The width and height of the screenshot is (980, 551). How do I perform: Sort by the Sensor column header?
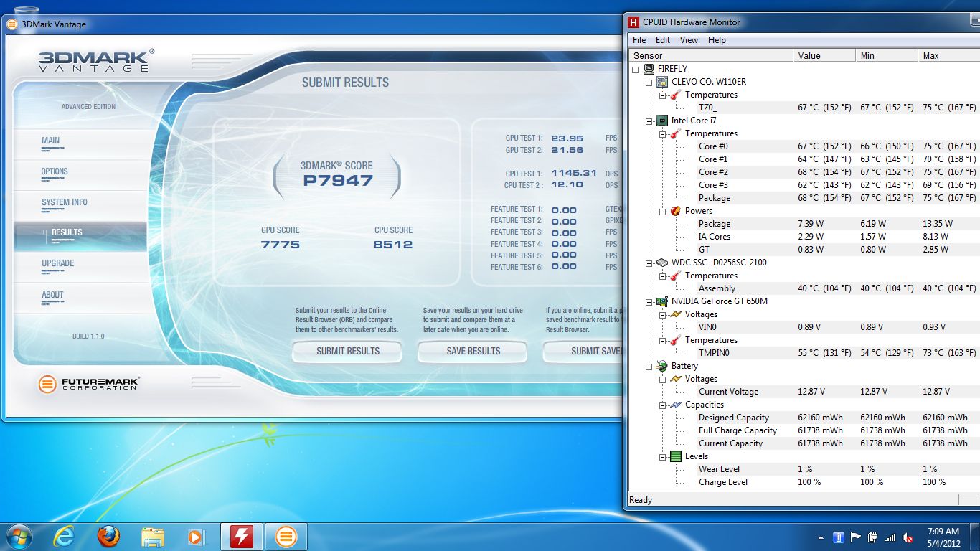710,55
